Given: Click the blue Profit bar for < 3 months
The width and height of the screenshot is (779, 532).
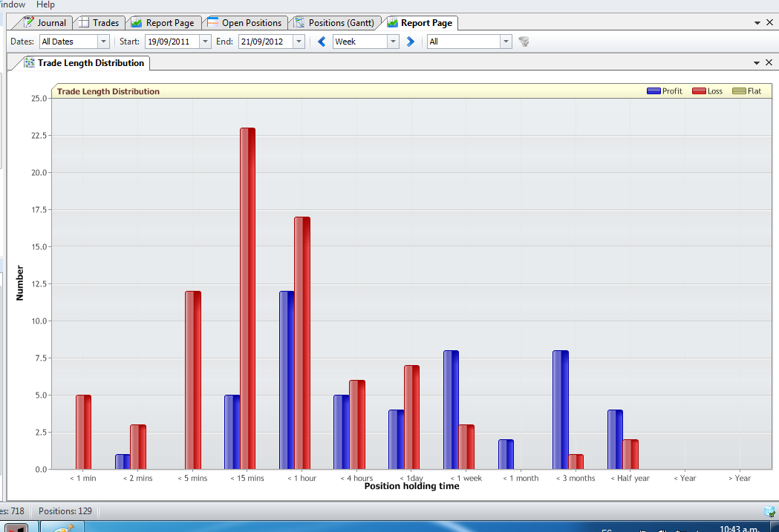Looking at the screenshot, I should (x=561, y=410).
